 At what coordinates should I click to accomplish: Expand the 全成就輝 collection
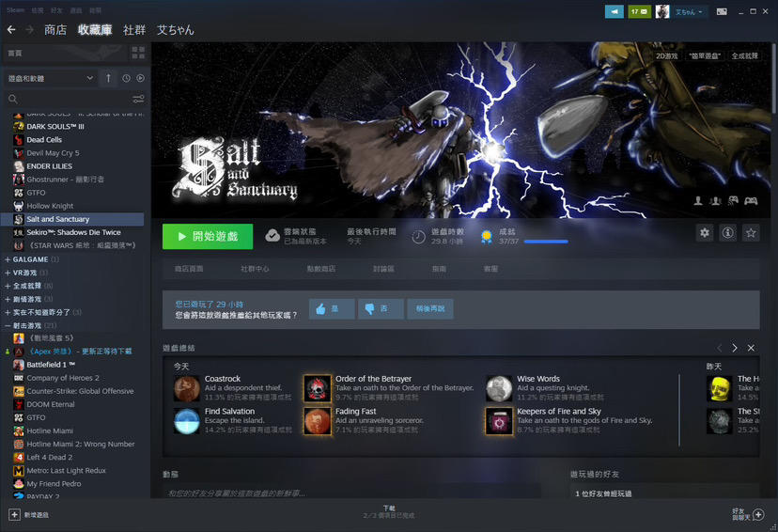[x=8, y=286]
